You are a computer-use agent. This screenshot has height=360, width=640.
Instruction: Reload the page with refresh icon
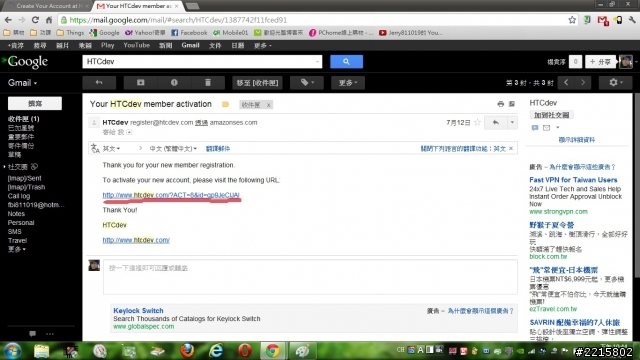[x=35, y=20]
